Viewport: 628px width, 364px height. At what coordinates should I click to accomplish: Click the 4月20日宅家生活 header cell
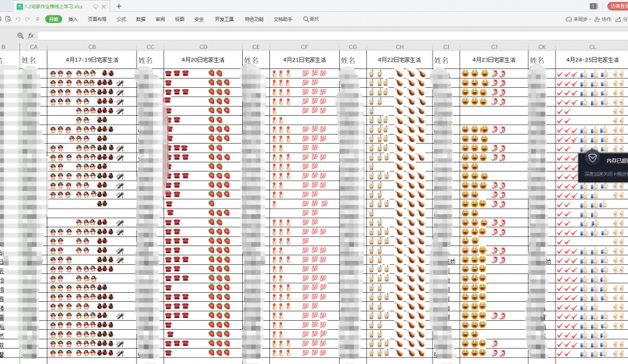click(203, 60)
